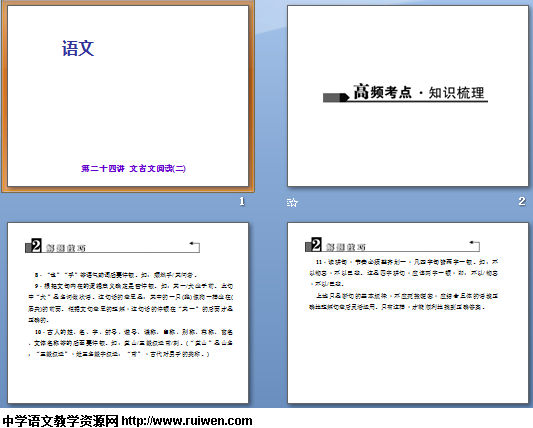533x428 pixels.
Task: Click the 高频考点·知识梳理 heading text
Action: coord(419,92)
